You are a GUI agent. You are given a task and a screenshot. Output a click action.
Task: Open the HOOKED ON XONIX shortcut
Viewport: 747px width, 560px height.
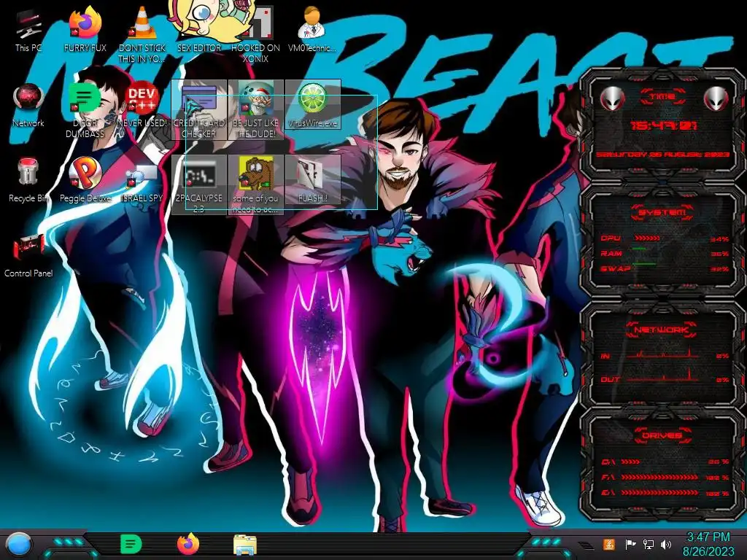(255, 34)
